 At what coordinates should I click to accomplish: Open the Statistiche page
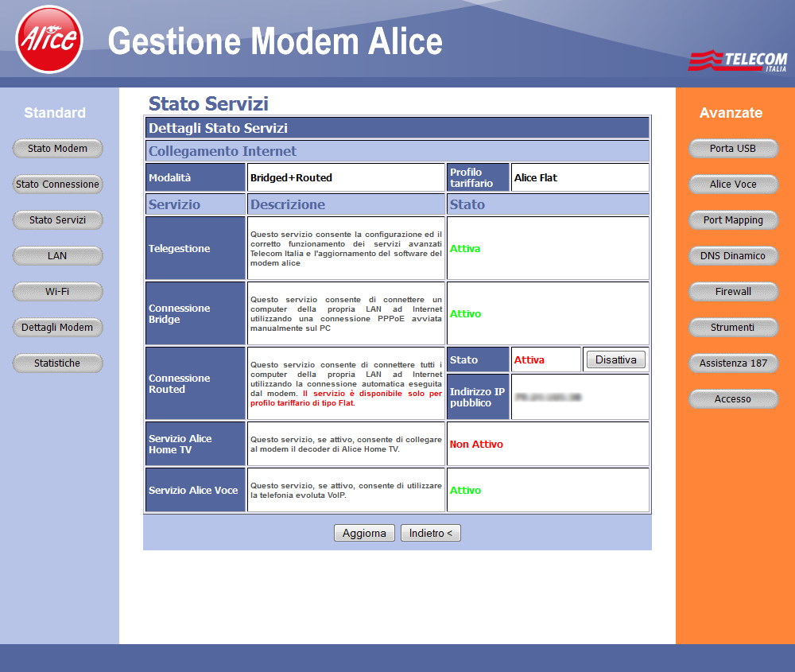point(57,363)
